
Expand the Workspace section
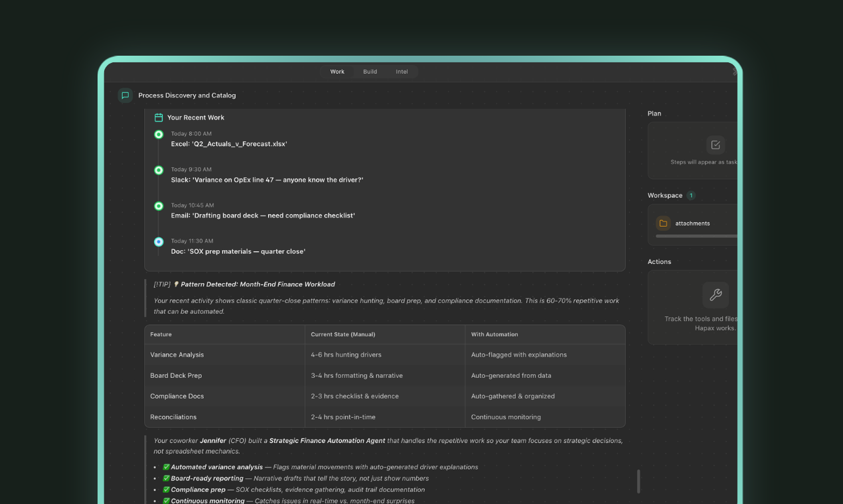click(666, 195)
